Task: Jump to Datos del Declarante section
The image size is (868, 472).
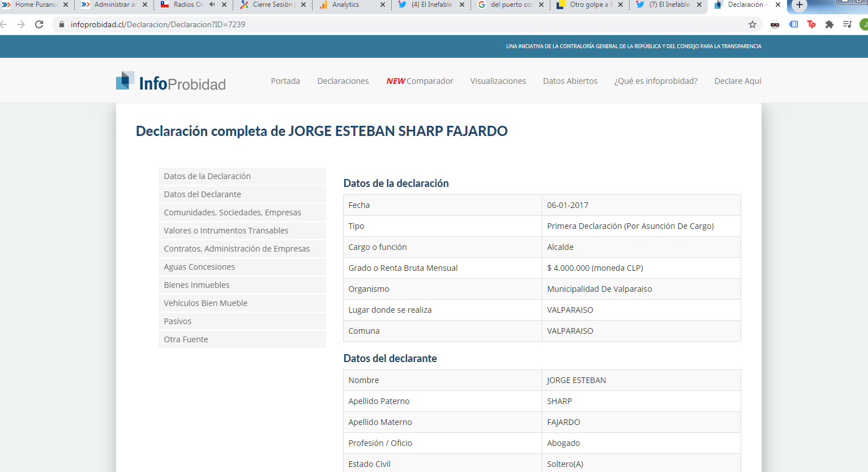Action: point(242,194)
